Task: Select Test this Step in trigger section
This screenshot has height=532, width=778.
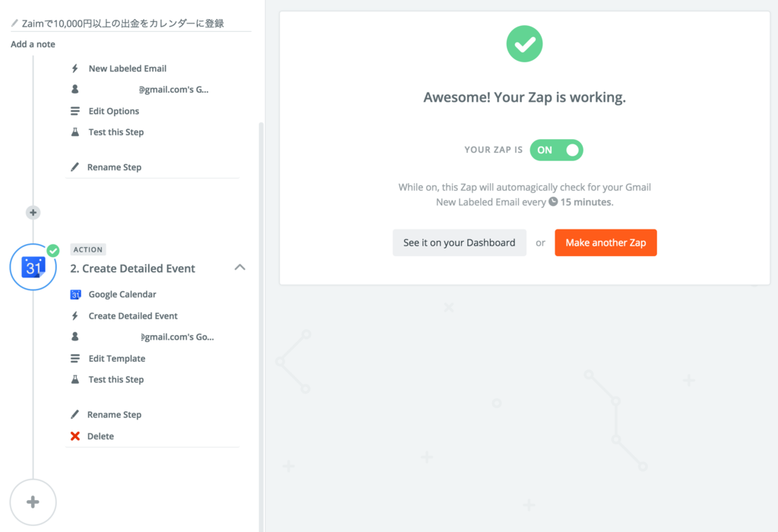Action: [x=115, y=132]
